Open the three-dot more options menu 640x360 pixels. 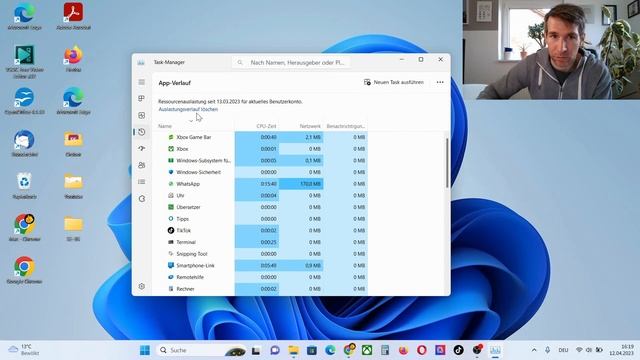pyautogui.click(x=440, y=82)
